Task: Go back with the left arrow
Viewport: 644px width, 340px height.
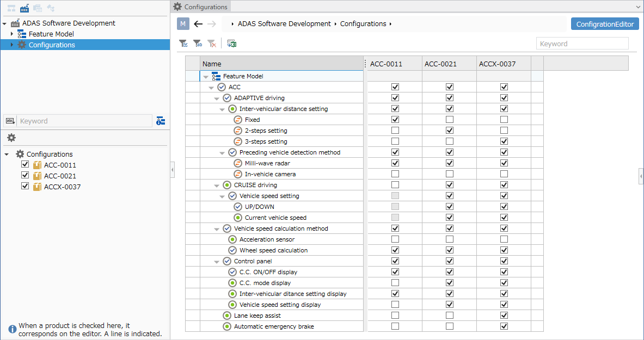Action: [198, 24]
